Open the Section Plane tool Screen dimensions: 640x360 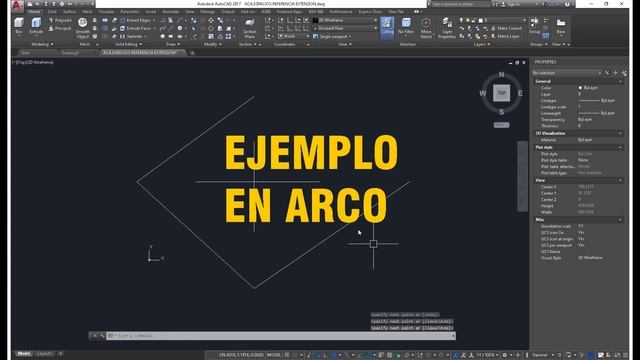click(x=249, y=28)
